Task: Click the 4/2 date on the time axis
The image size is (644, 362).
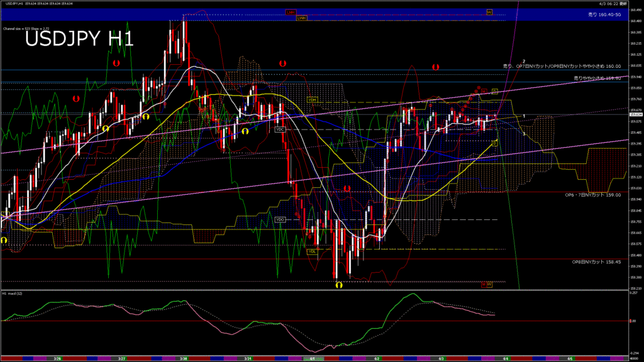Action: pyautogui.click(x=376, y=358)
